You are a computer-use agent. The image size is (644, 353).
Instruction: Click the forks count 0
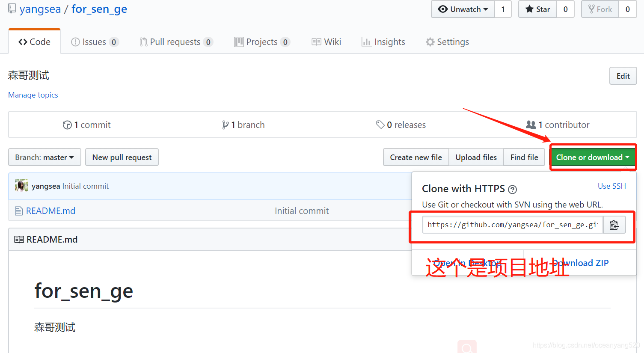coord(628,9)
